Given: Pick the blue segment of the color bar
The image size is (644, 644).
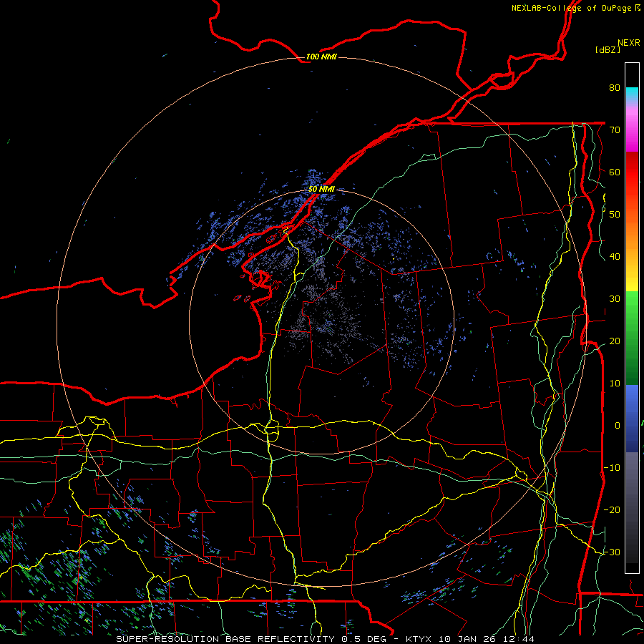Looking at the screenshot, I should 632,419.
